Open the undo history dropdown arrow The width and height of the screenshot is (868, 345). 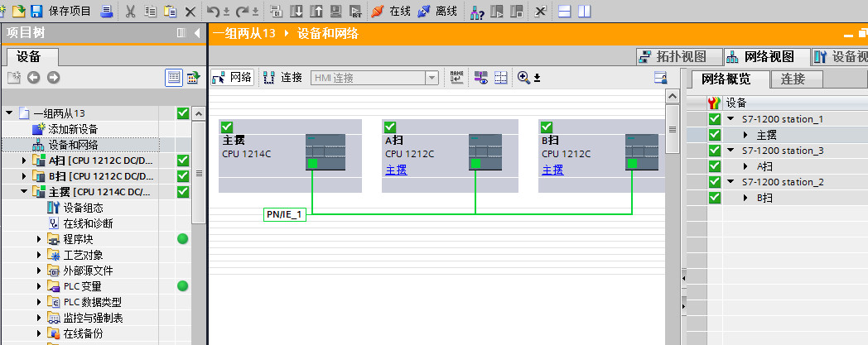[x=226, y=12]
